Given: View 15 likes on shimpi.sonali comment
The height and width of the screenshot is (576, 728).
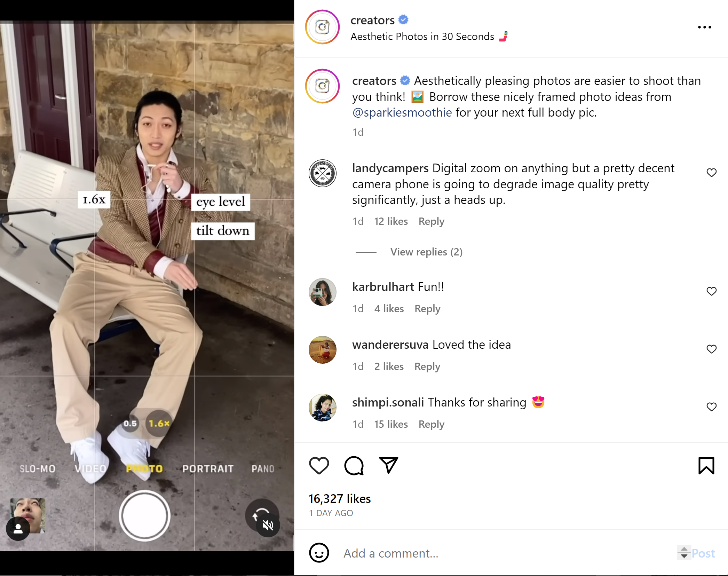Looking at the screenshot, I should [x=391, y=424].
